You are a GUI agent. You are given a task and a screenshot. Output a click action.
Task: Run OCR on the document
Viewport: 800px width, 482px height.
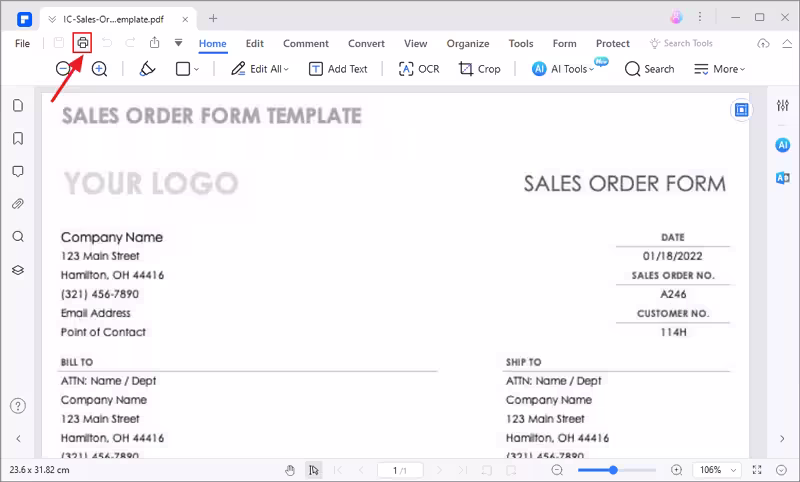419,68
